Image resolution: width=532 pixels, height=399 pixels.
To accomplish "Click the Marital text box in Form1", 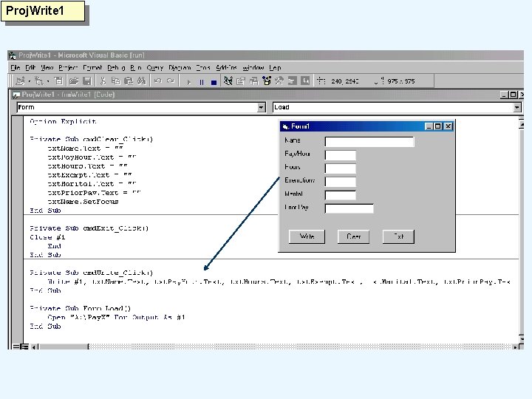I will pyautogui.click(x=341, y=195).
